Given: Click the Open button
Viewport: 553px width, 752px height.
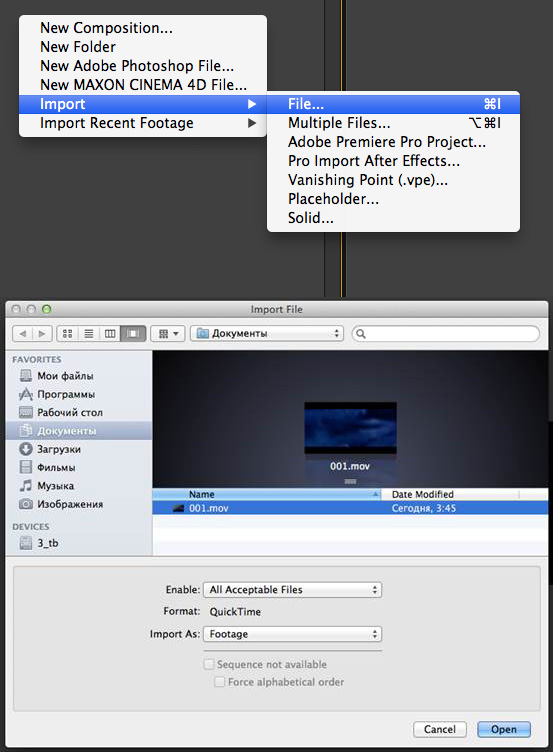Looking at the screenshot, I should 504,729.
